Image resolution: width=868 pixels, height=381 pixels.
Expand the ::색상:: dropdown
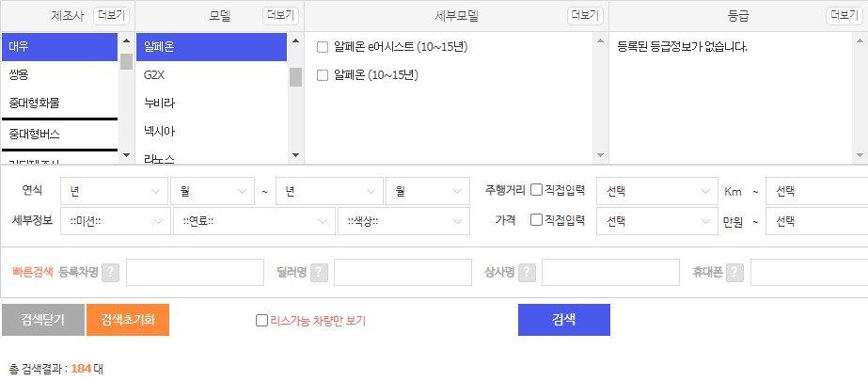click(404, 221)
